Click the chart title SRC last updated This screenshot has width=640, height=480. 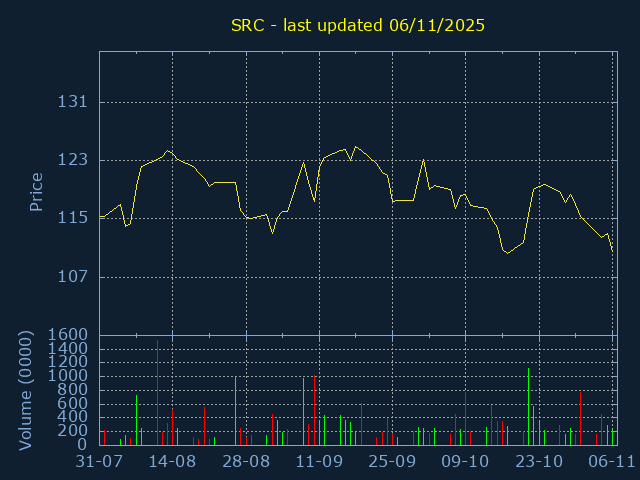click(358, 25)
